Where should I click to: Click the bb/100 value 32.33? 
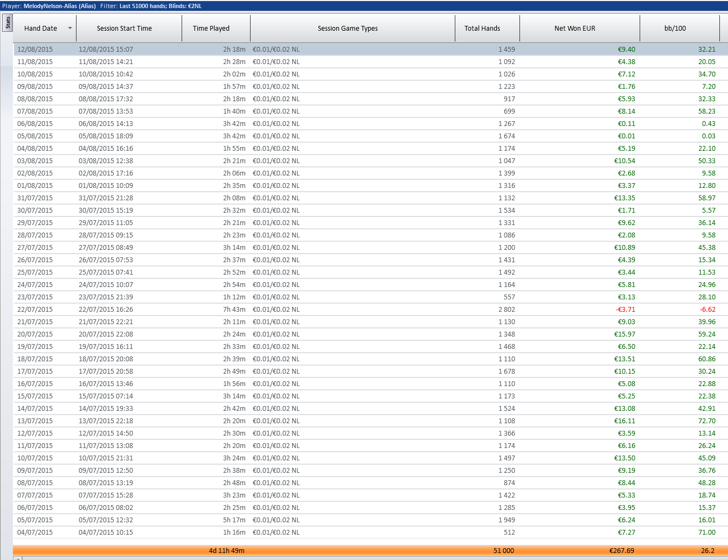pos(706,99)
